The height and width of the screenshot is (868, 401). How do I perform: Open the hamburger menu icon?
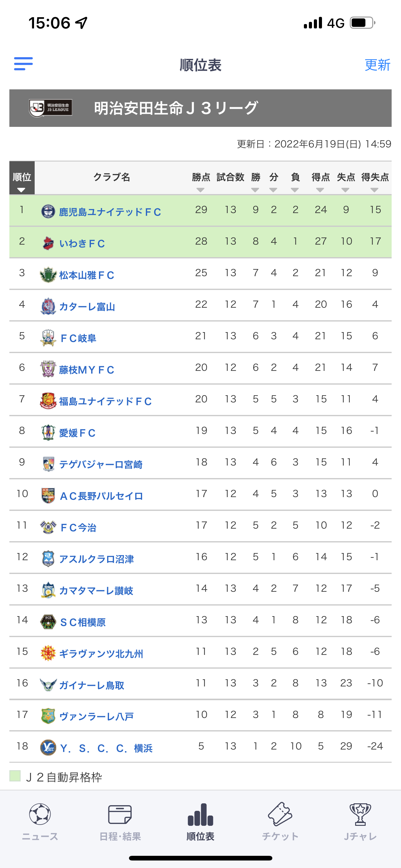coord(23,64)
